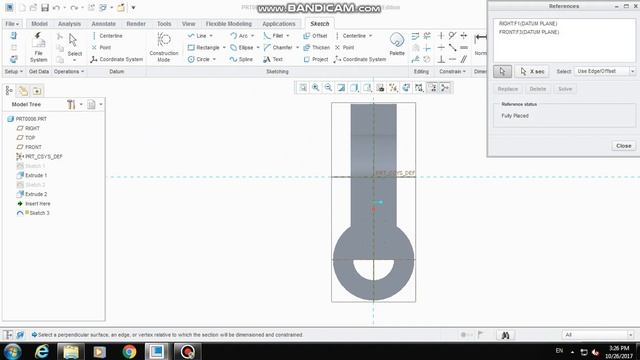This screenshot has width=640, height=360.
Task: Select the Offset tool
Action: coord(315,36)
